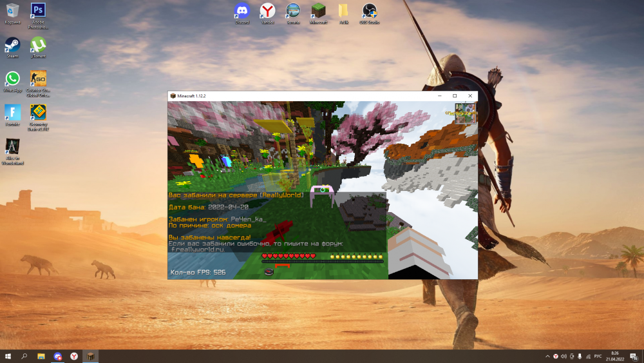The width and height of the screenshot is (644, 363).
Task: Click the minimap in the Minecraft corner
Action: [466, 113]
